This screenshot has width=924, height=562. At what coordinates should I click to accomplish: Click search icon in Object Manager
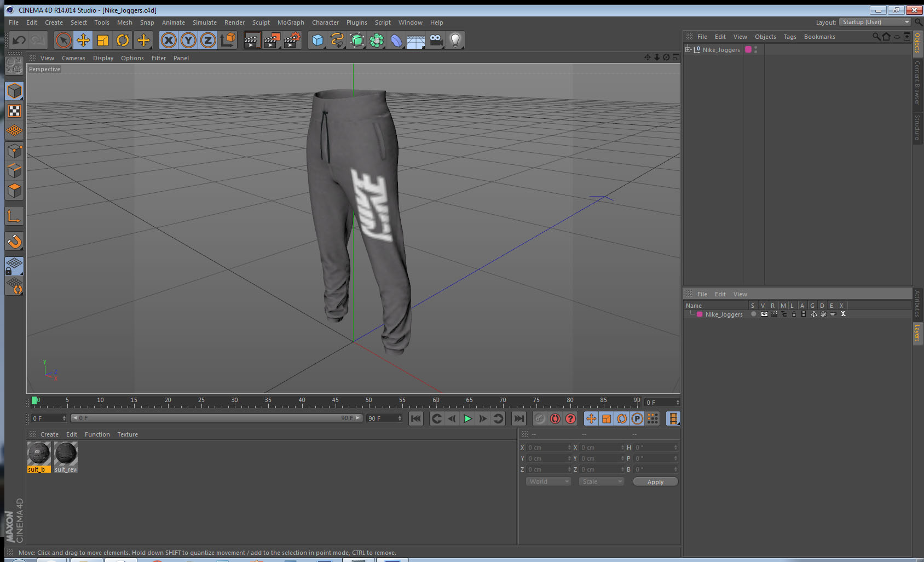876,37
